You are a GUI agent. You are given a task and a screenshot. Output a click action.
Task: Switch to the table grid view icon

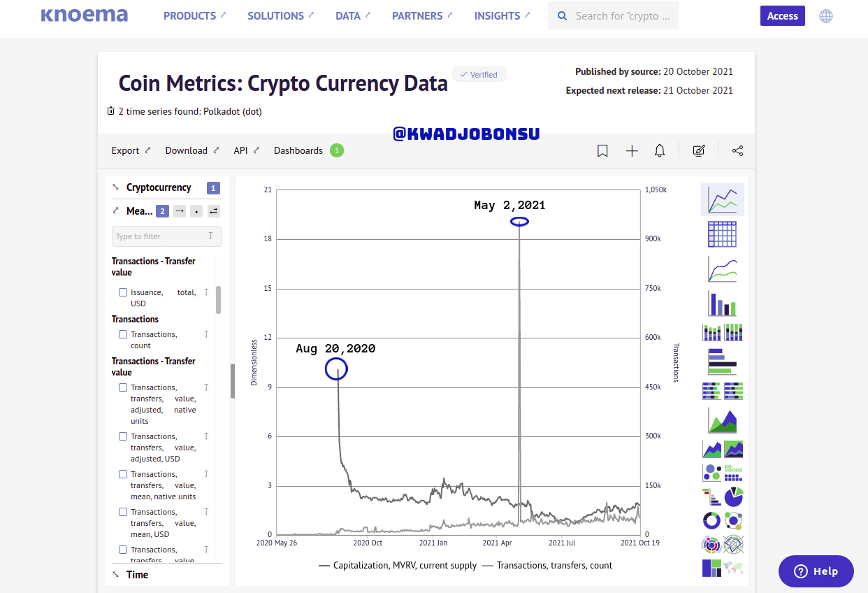coord(723,234)
